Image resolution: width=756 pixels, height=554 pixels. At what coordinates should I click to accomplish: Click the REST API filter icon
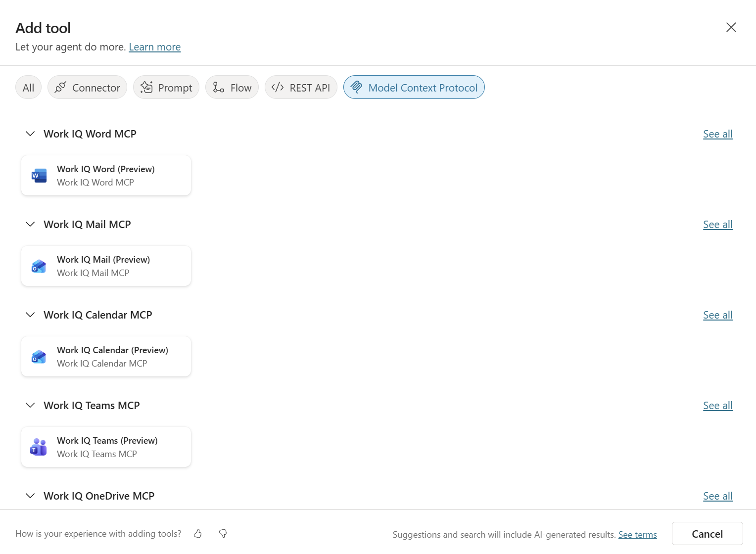point(278,87)
